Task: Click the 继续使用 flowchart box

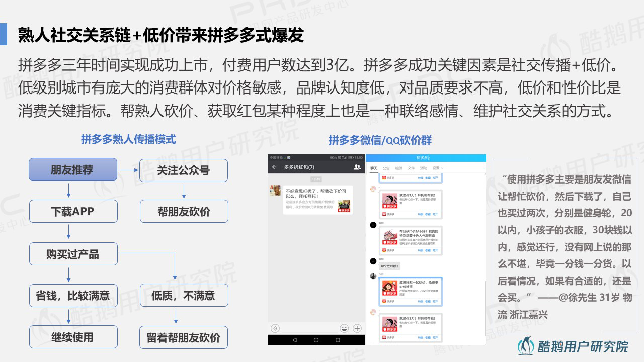Action: [x=73, y=337]
